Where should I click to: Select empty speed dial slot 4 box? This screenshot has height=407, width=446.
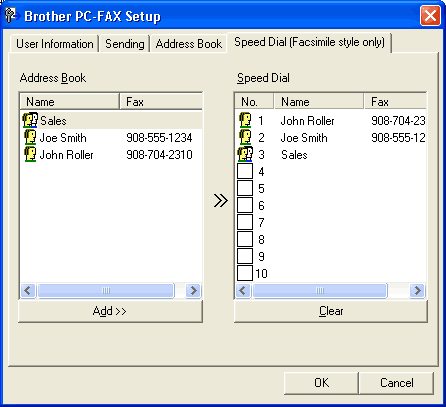(x=245, y=171)
